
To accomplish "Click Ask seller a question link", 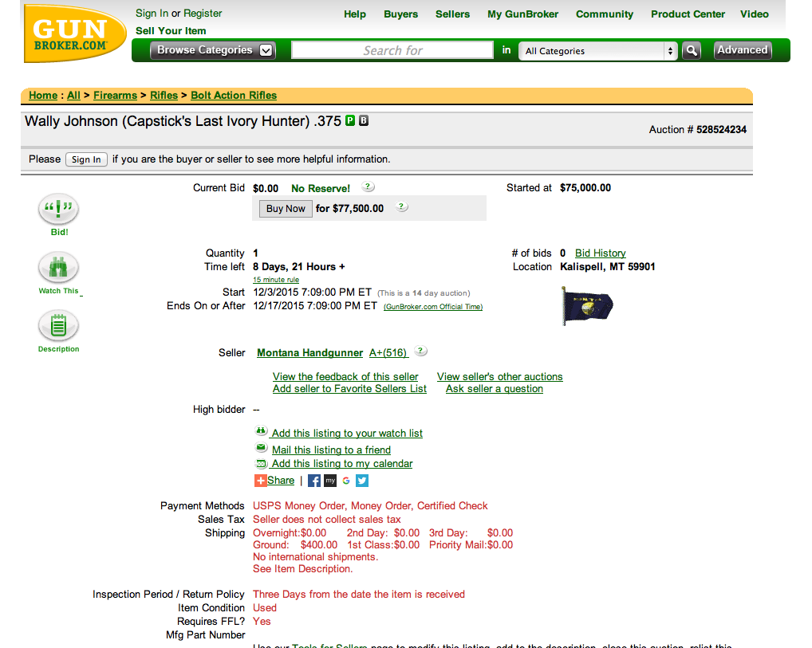I will [495, 389].
